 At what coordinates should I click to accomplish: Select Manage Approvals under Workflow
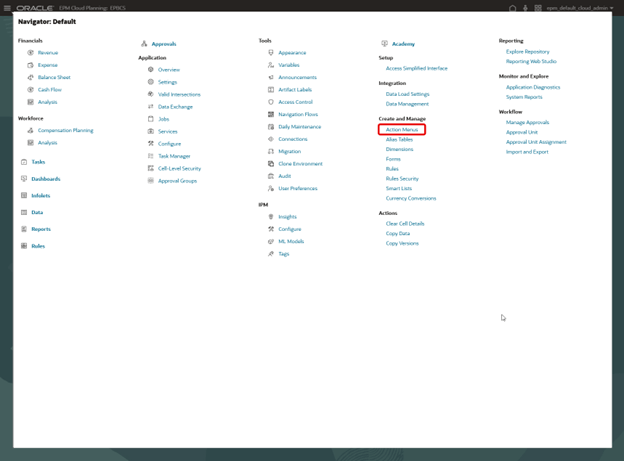pyautogui.click(x=527, y=122)
